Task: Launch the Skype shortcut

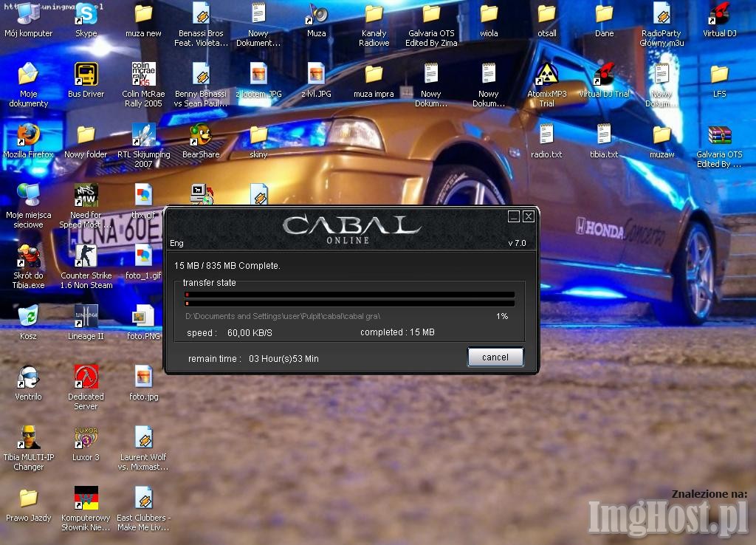Action: click(86, 15)
